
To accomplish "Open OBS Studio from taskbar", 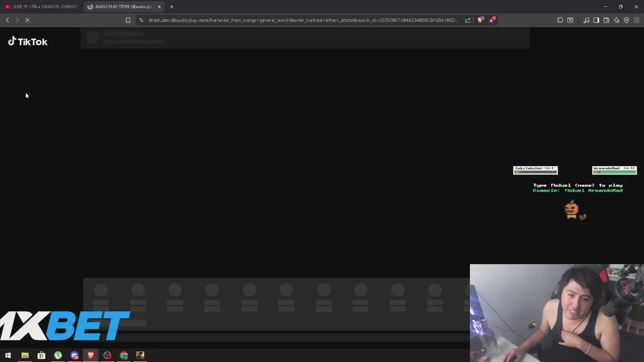I will [107, 355].
